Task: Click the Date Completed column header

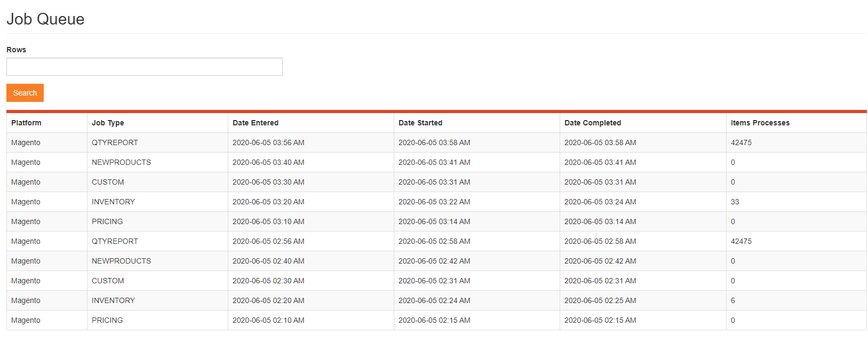Action: point(593,123)
